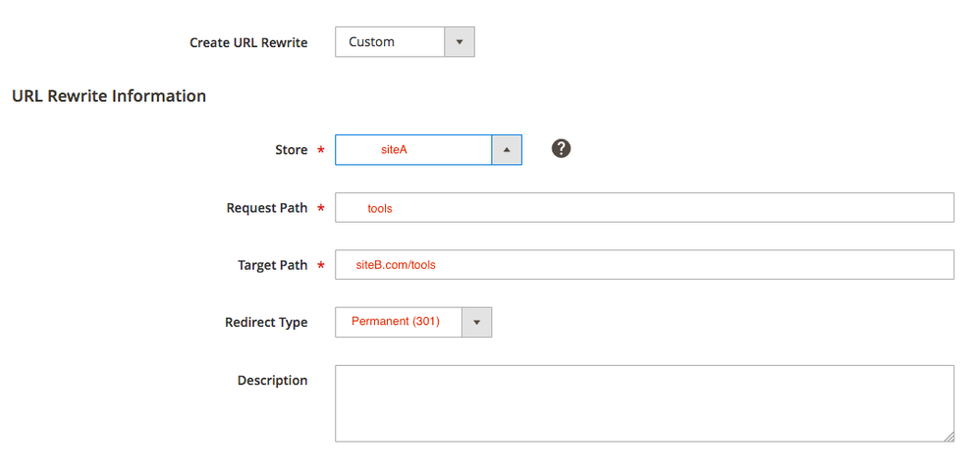Click the help question mark icon beside Store
This screenshot has height=473, width=980.
(x=561, y=148)
